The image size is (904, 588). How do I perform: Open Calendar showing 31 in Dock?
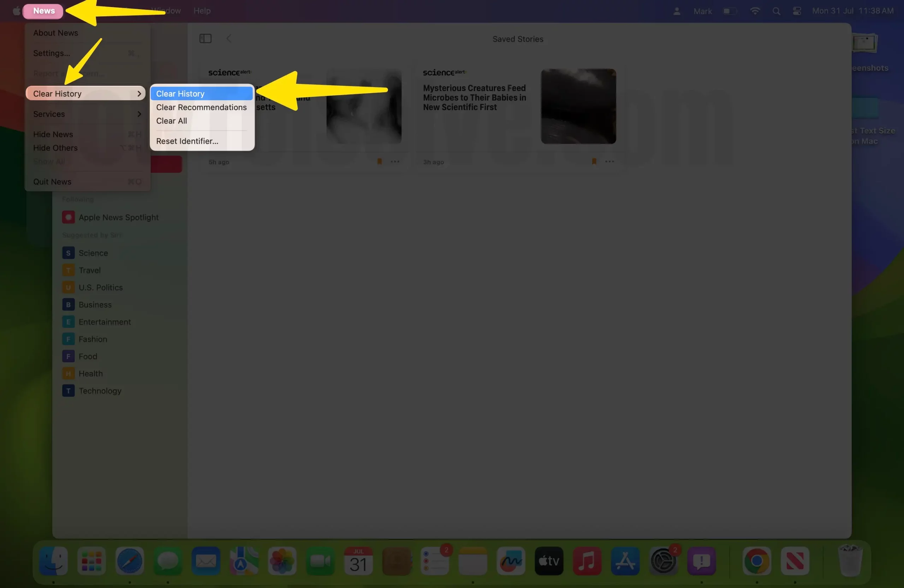tap(358, 561)
